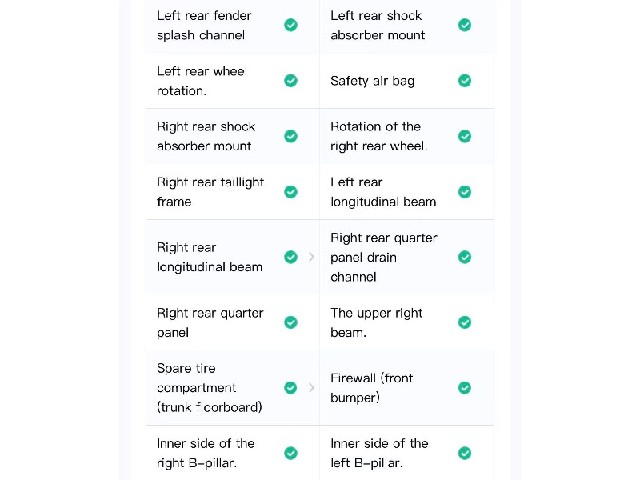
Task: Click check icon for Firewall (front bumper)
Action: click(x=464, y=388)
